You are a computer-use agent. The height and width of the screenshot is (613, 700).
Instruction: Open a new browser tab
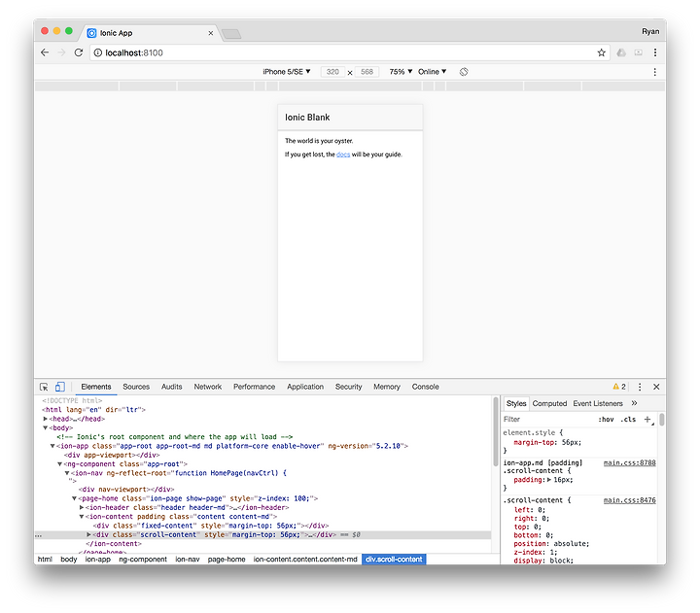point(231,33)
